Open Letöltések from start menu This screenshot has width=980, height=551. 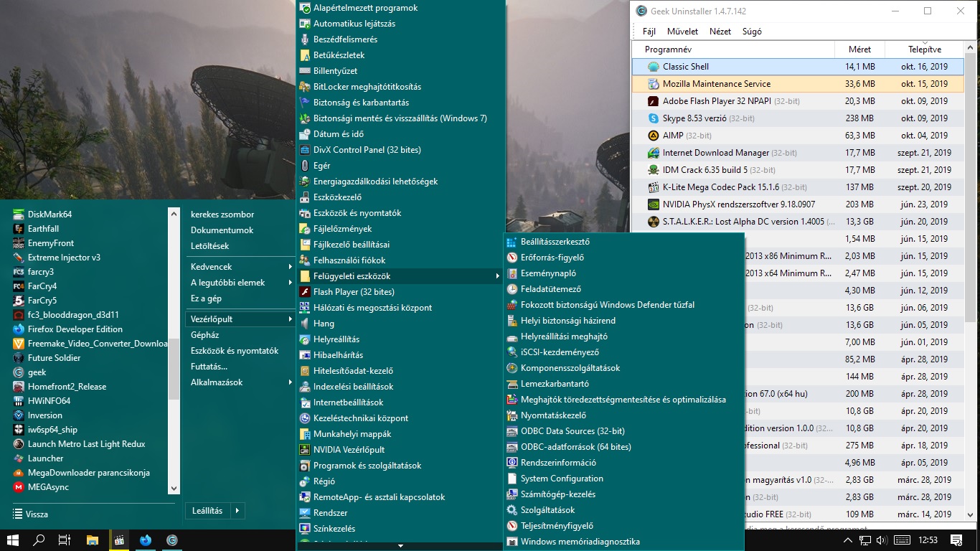pos(209,246)
